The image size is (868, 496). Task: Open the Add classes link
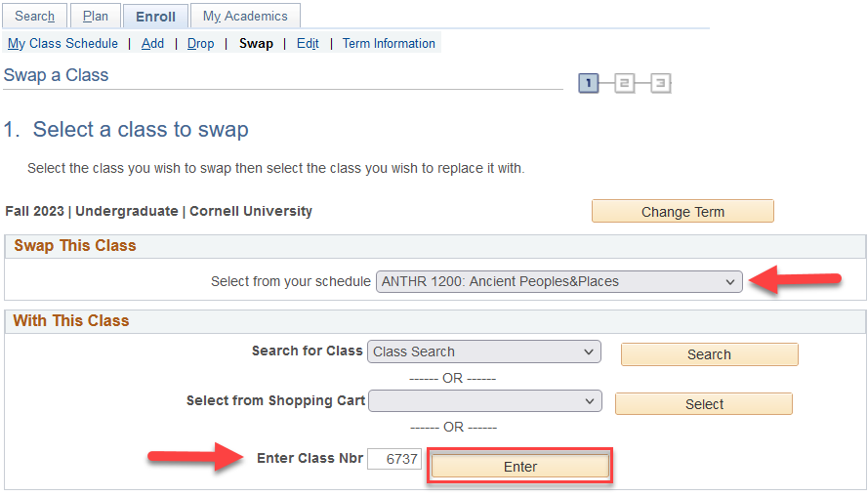(152, 44)
